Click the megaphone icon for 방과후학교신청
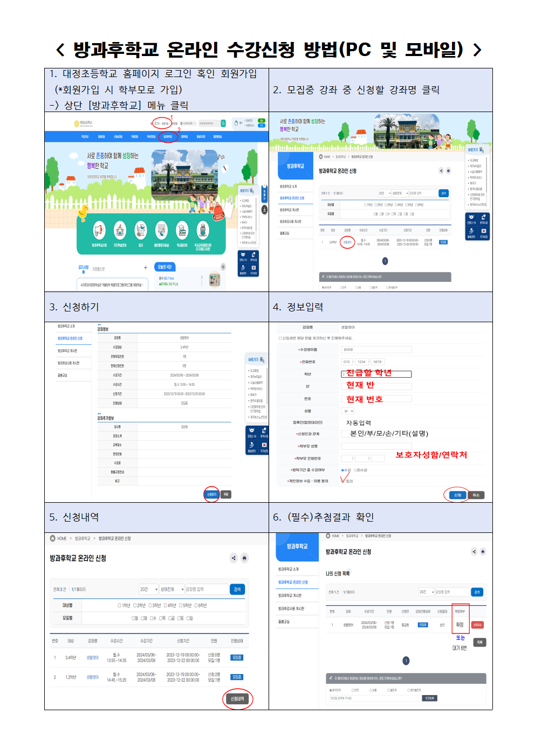The image size is (535, 756). tap(99, 231)
